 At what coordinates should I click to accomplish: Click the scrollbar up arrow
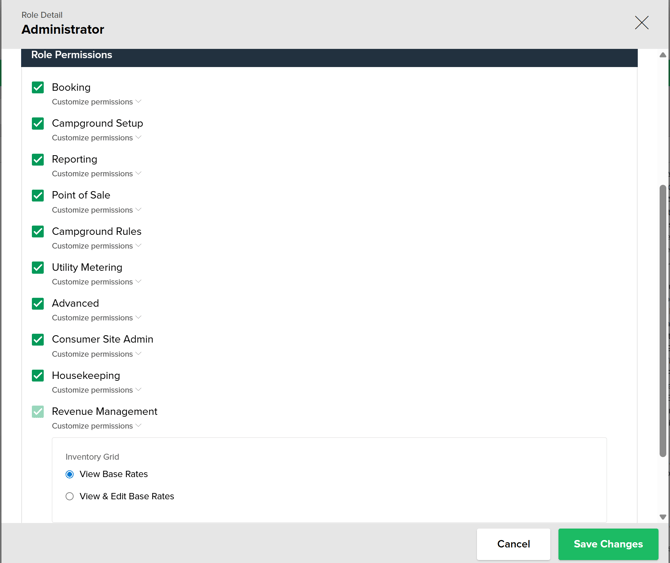[x=663, y=55]
